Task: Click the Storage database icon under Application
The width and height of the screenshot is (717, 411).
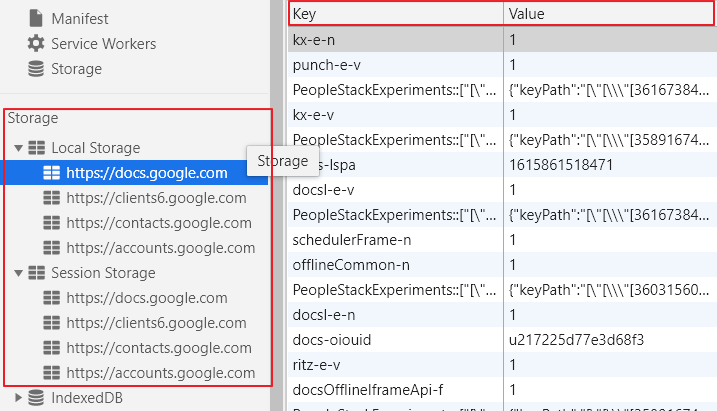Action: click(36, 69)
